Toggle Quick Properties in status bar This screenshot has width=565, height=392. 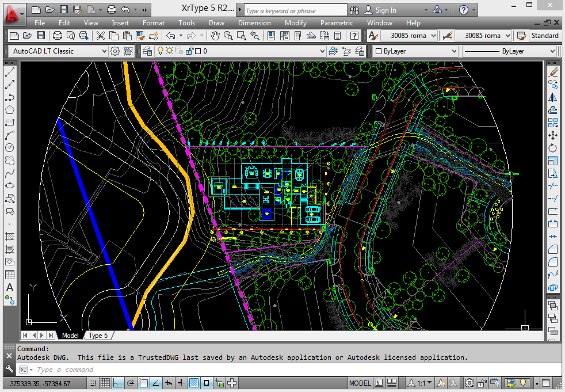pos(207,383)
